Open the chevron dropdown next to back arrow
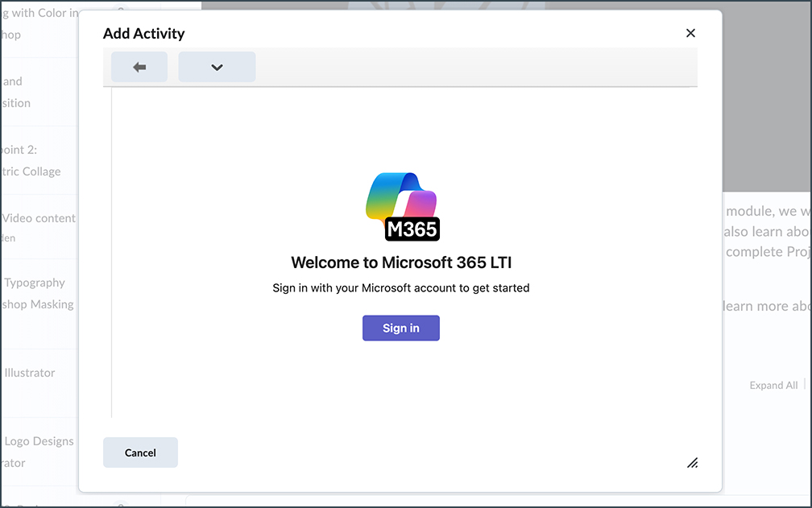 [x=217, y=67]
